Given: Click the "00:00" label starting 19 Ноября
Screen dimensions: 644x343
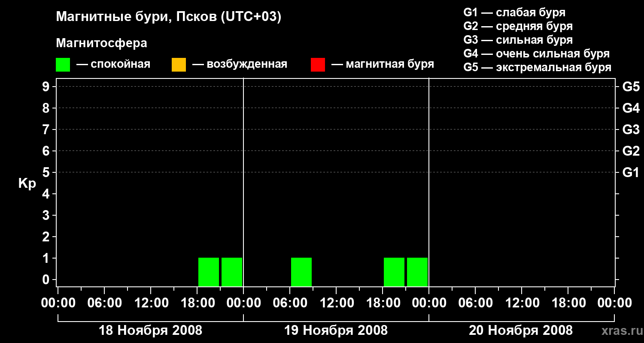Looking at the screenshot, I should click(x=243, y=303).
